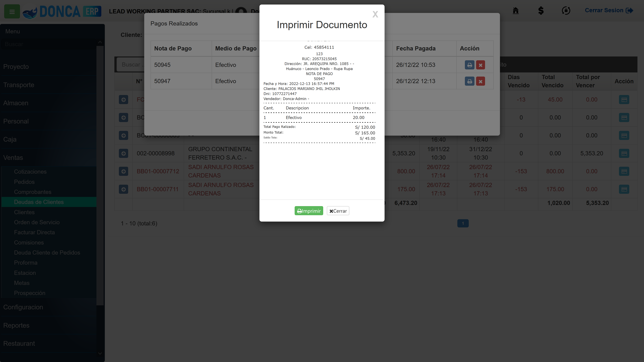Open the home icon in the header
Viewport: 644px width, 362px height.
516,11
